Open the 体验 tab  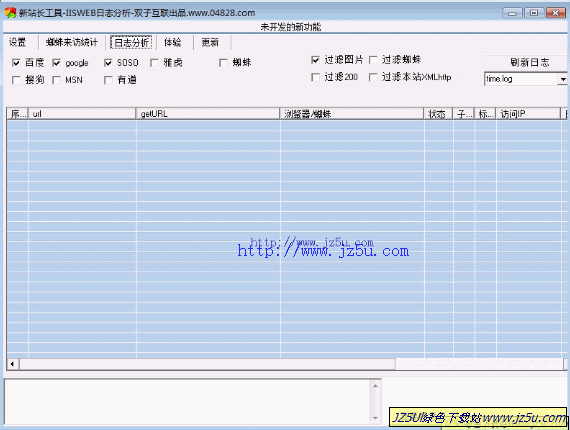click(172, 43)
